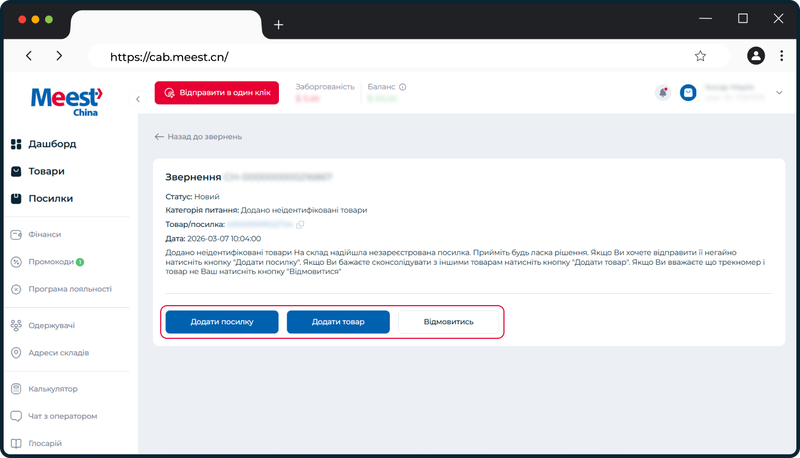Open Адреси складів
The image size is (800, 458).
[59, 352]
